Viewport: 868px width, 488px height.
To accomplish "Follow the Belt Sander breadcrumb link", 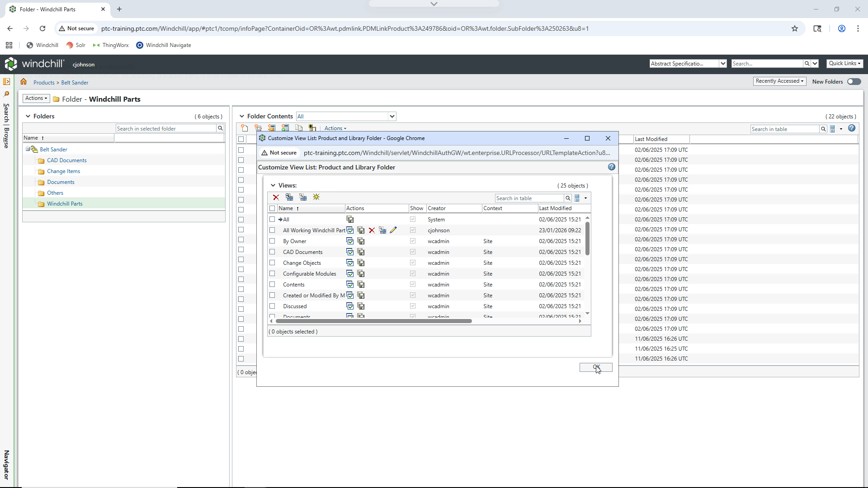I will 75,83.
